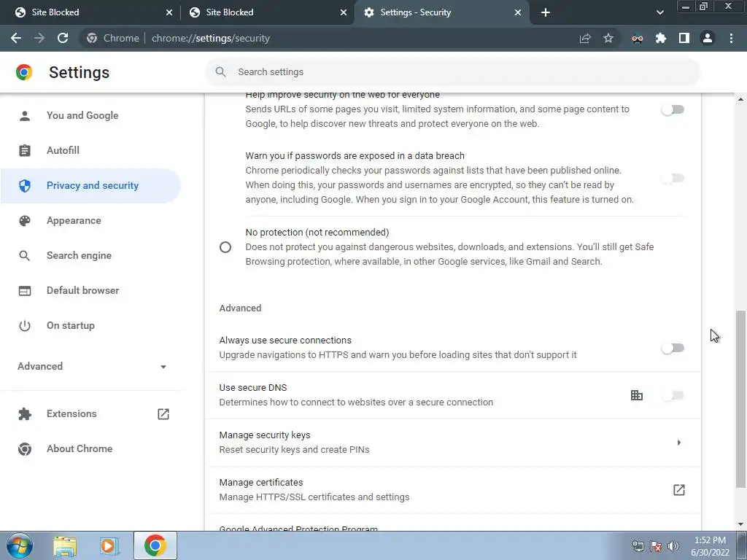Open You and Google settings

(90, 115)
